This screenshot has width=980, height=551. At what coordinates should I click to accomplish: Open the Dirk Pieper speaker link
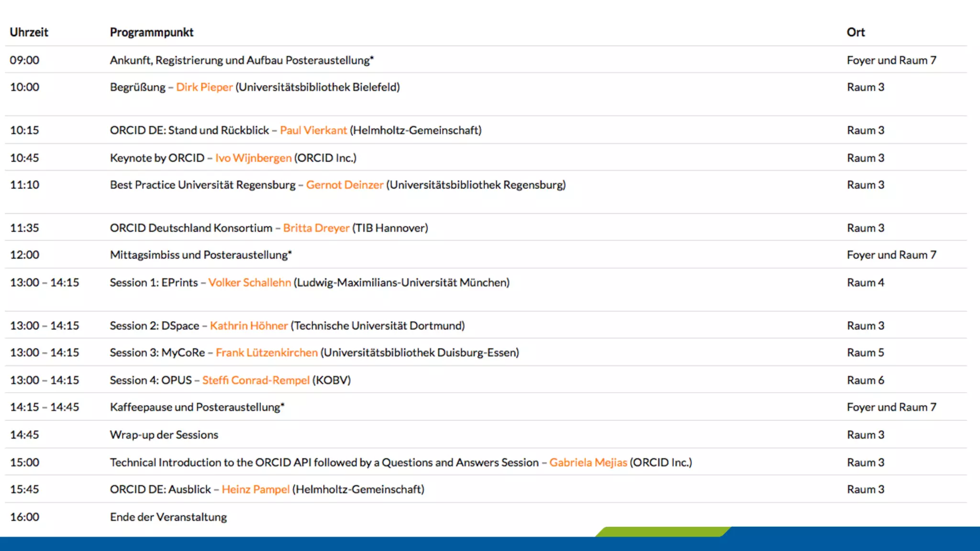tap(204, 87)
